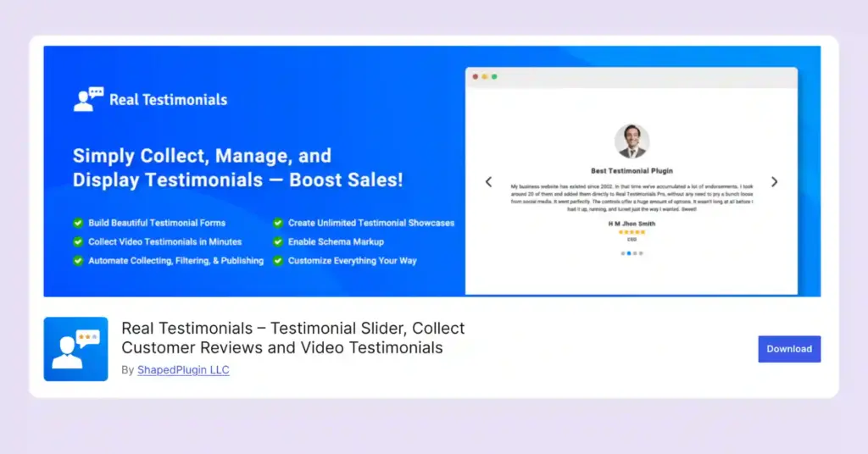Click the Download button
The height and width of the screenshot is (454, 868).
789,349
